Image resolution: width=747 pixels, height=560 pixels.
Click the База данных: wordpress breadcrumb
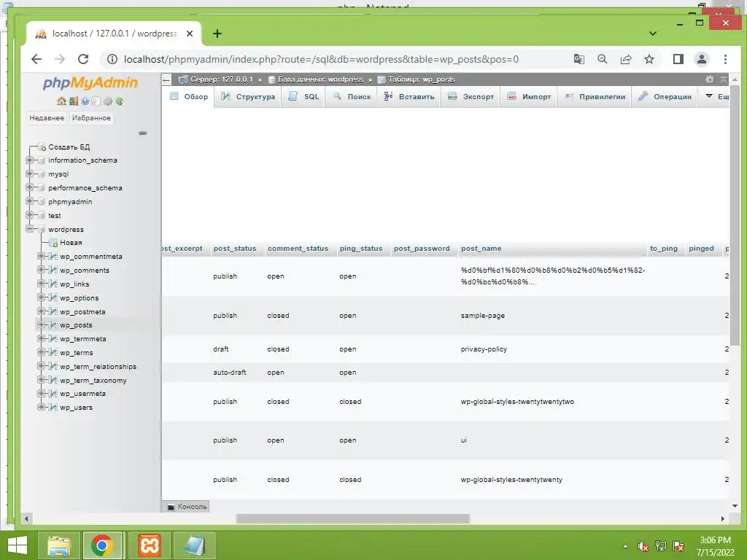click(320, 79)
